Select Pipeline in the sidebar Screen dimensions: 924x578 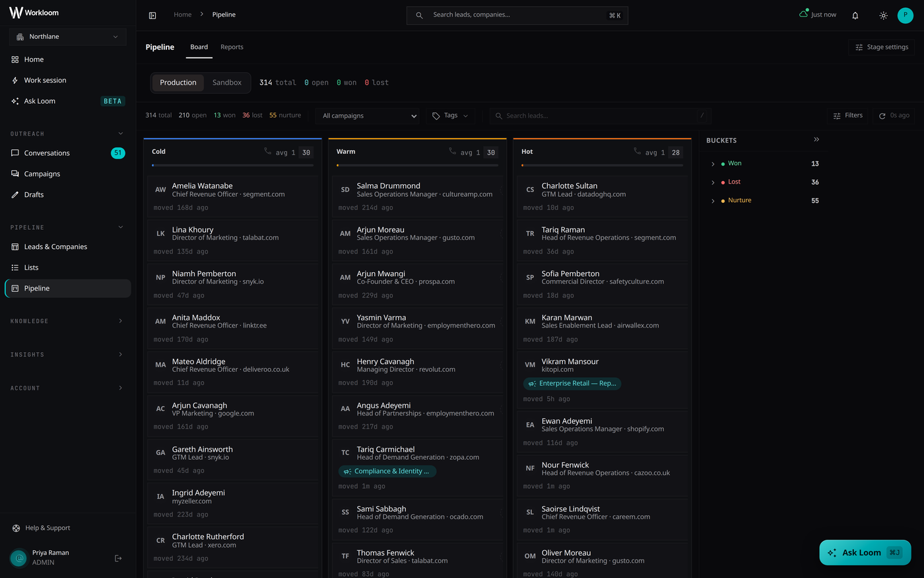(x=68, y=288)
